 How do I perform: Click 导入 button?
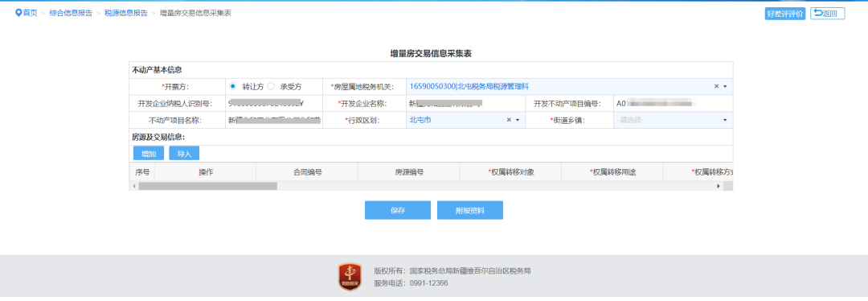point(184,154)
